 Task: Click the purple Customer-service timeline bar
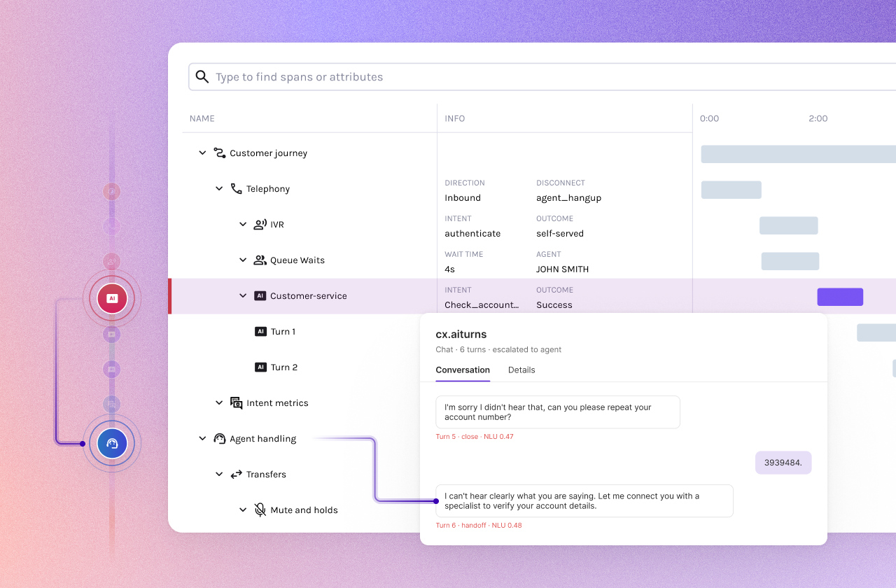pos(840,297)
